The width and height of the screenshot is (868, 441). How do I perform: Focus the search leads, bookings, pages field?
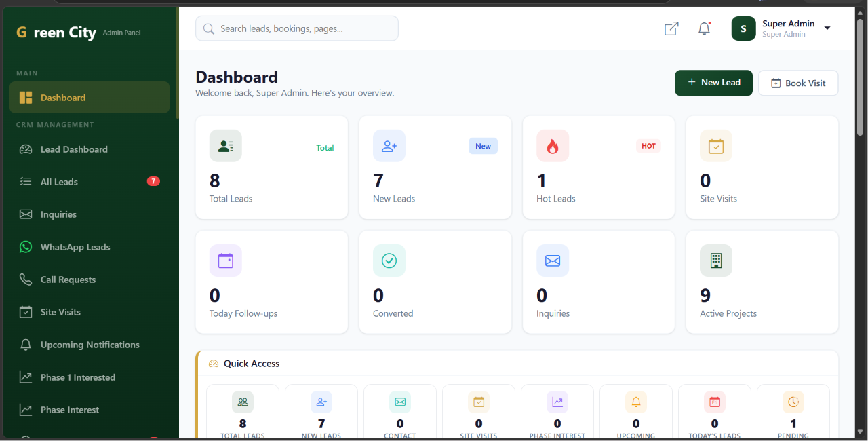coord(297,28)
